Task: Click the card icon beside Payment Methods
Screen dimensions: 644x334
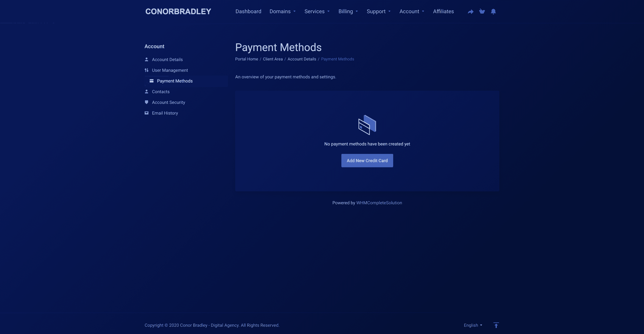Action: 151,81
